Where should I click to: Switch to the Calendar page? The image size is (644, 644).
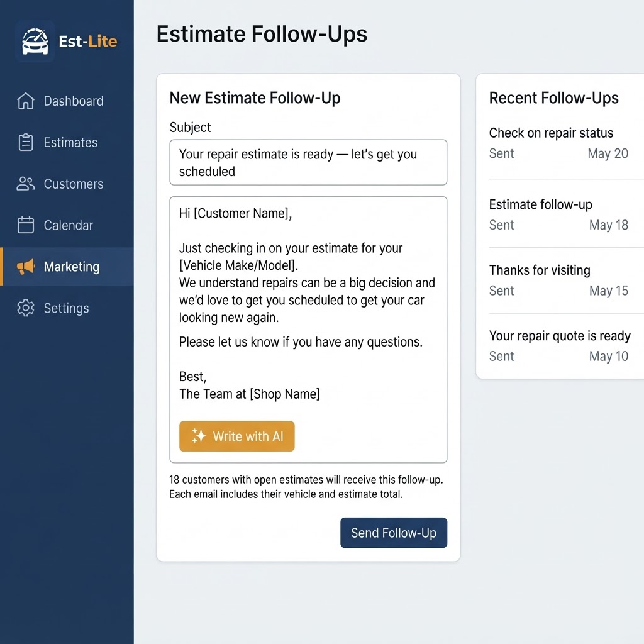point(67,225)
